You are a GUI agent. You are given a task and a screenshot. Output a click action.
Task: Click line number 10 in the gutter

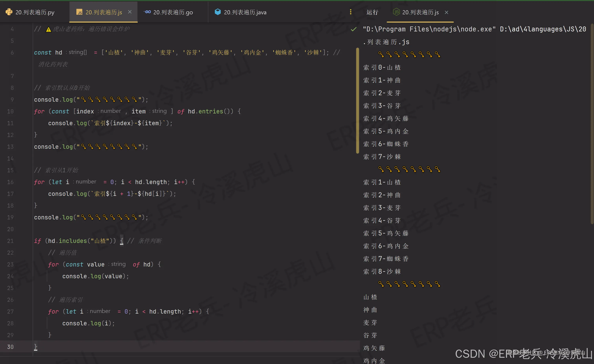pyautogui.click(x=10, y=111)
